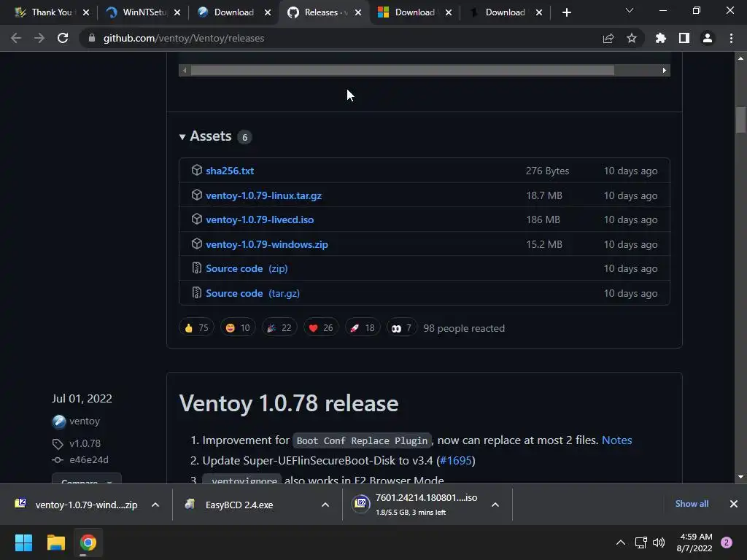Open the Ventoy 1.0.78 release heading

(289, 403)
